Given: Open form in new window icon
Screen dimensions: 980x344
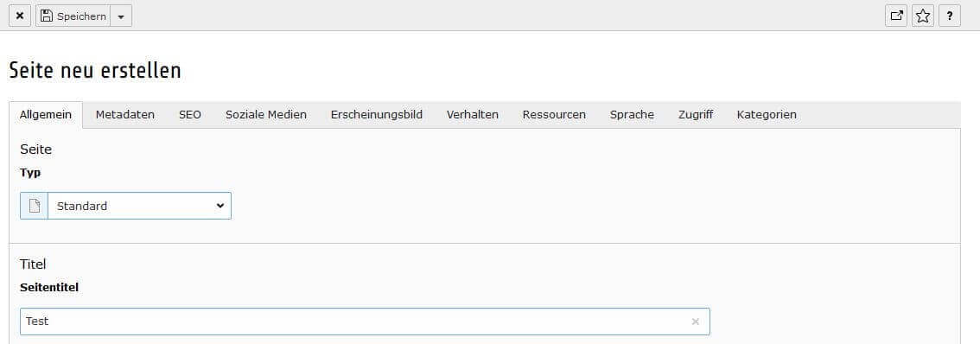Looking at the screenshot, I should (896, 16).
